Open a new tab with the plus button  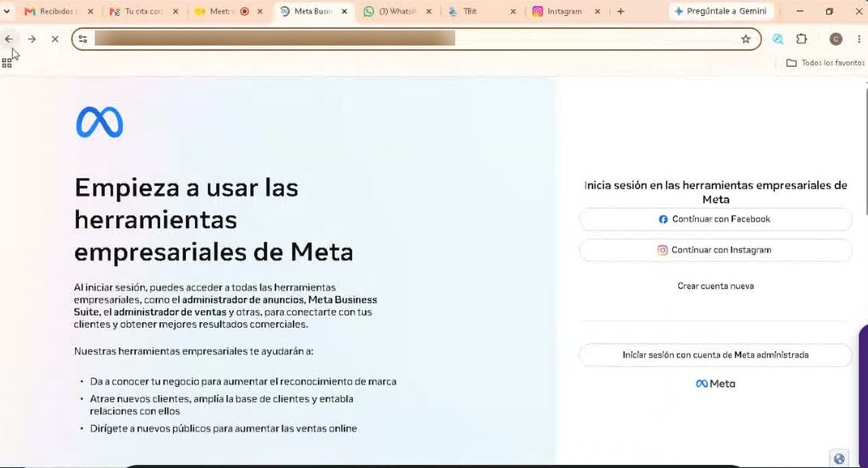pyautogui.click(x=621, y=11)
